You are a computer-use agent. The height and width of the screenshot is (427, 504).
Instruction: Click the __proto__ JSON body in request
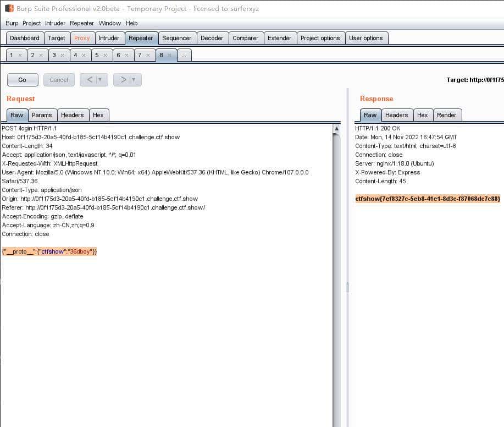click(49, 251)
